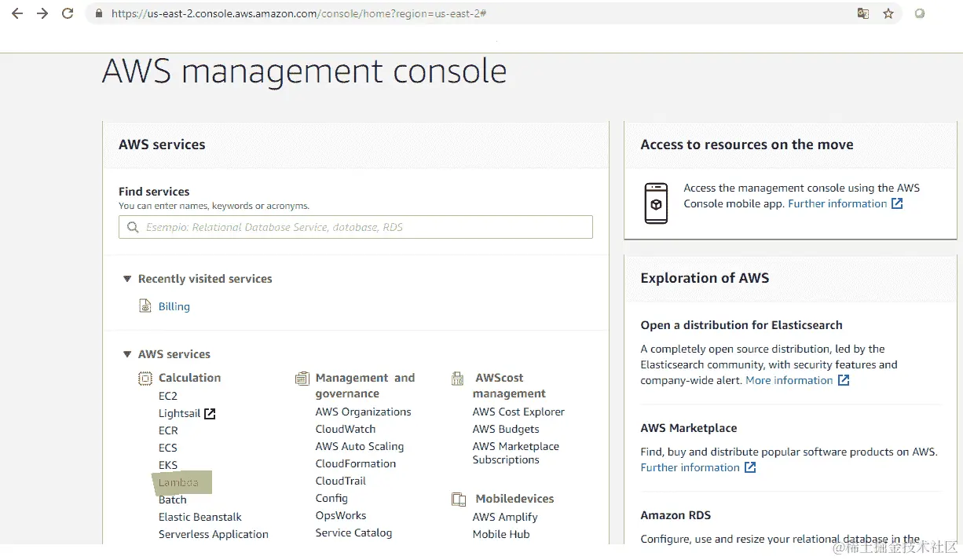Click the padlock icon in address bar
963x560 pixels.
(x=98, y=13)
